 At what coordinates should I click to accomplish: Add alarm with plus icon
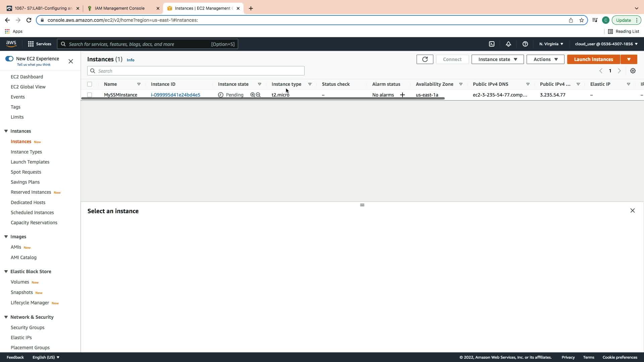[x=402, y=95]
